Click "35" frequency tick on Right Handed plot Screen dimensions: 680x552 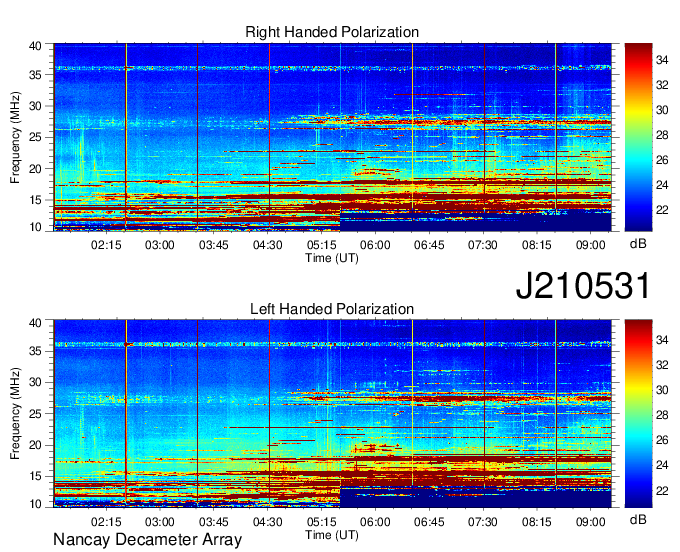(x=35, y=75)
